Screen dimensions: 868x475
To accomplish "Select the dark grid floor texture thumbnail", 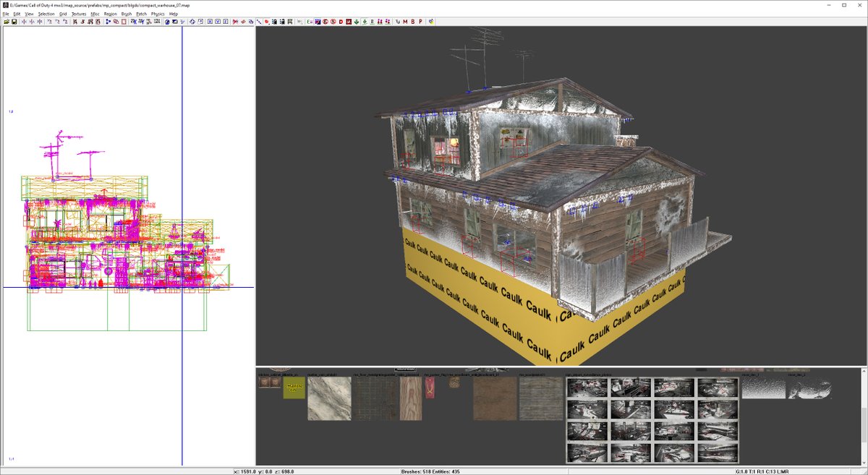I will coord(375,398).
